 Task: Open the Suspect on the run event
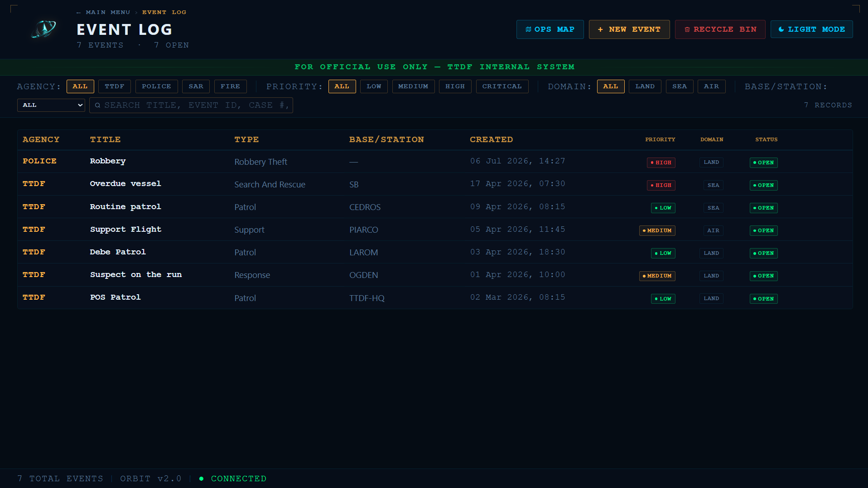coord(435,275)
